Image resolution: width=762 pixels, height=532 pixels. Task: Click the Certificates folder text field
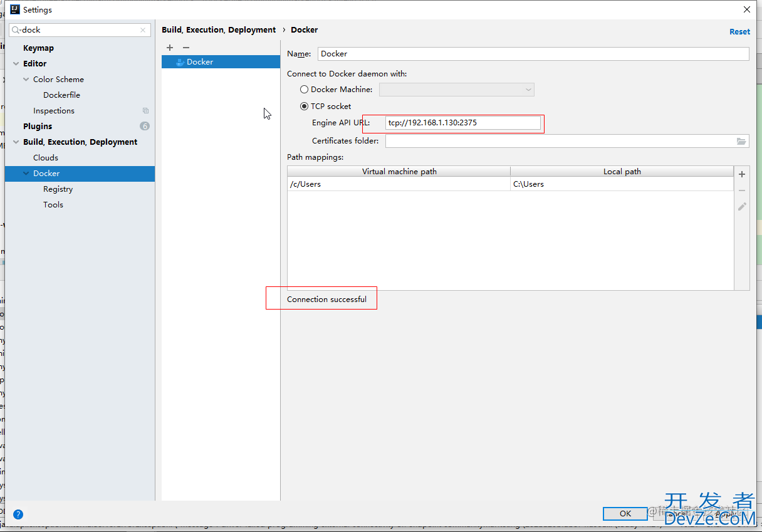[x=560, y=141]
